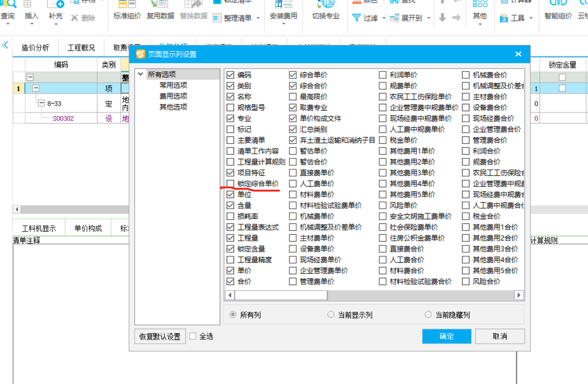This screenshot has width=588, height=384.
Task: Select the 当前显示列 radio button
Action: click(331, 315)
